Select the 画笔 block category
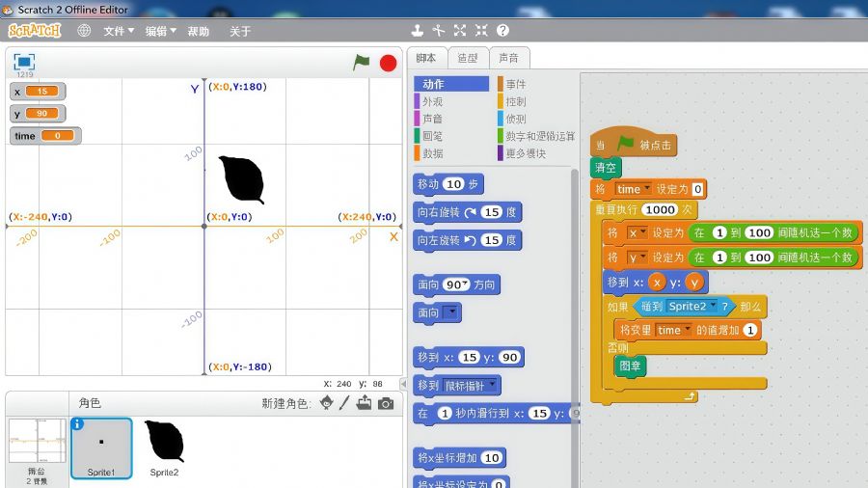868x488 pixels. [x=432, y=136]
